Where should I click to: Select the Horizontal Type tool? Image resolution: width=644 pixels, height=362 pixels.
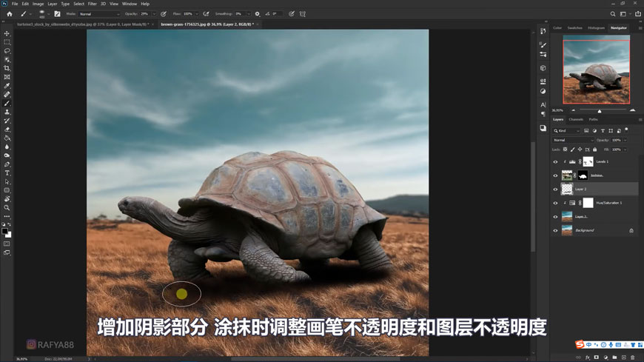(7, 173)
